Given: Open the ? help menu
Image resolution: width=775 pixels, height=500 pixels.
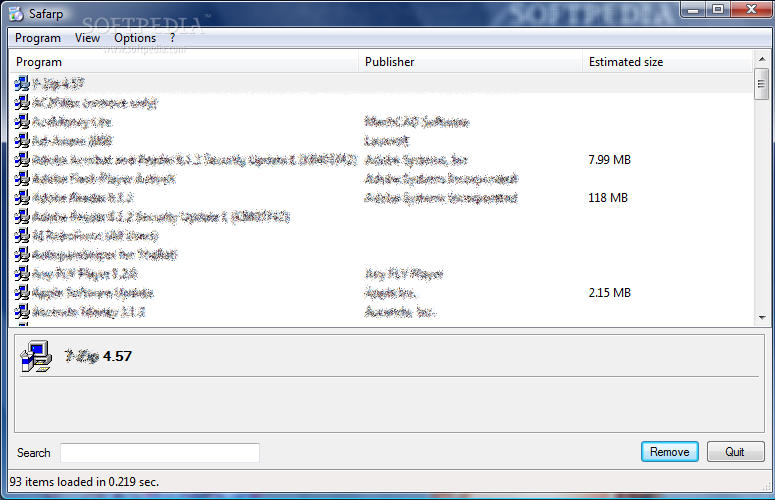Looking at the screenshot, I should point(172,38).
